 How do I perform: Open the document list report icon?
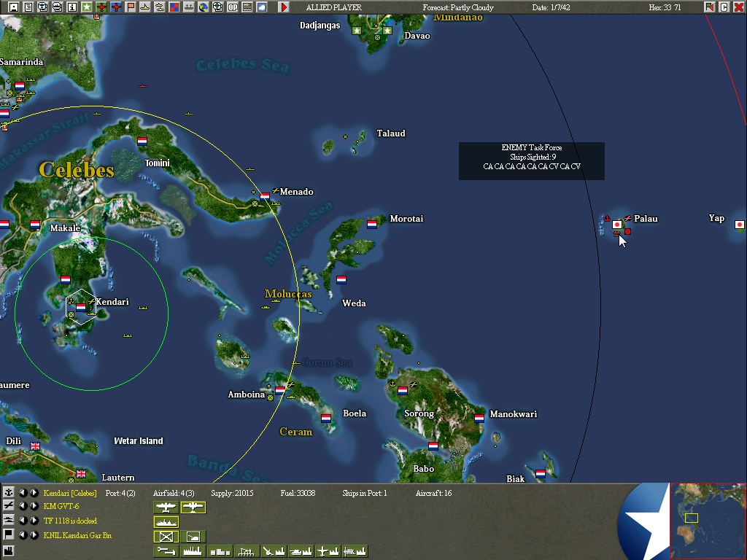(28, 7)
